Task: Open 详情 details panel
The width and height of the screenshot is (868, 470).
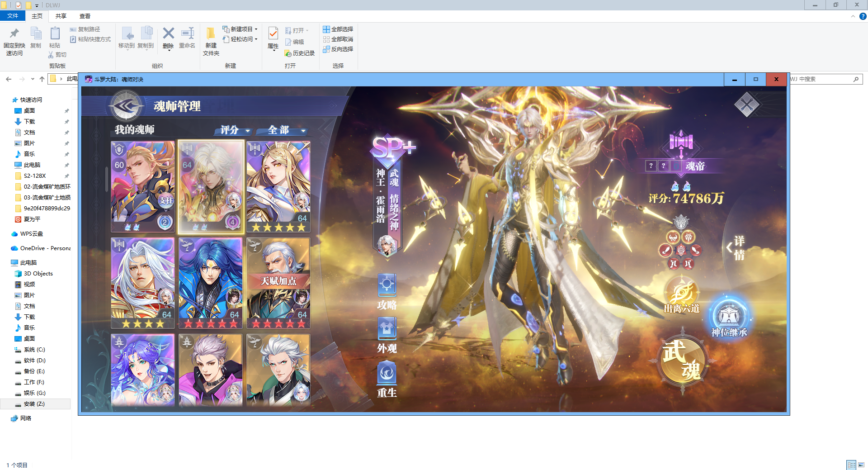Action: (x=738, y=248)
